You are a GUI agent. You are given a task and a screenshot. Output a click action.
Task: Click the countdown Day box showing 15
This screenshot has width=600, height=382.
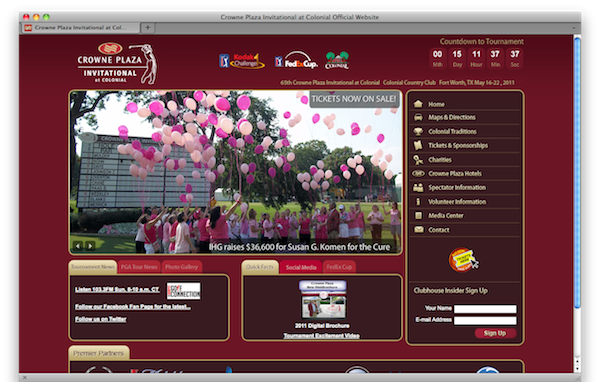tap(457, 58)
